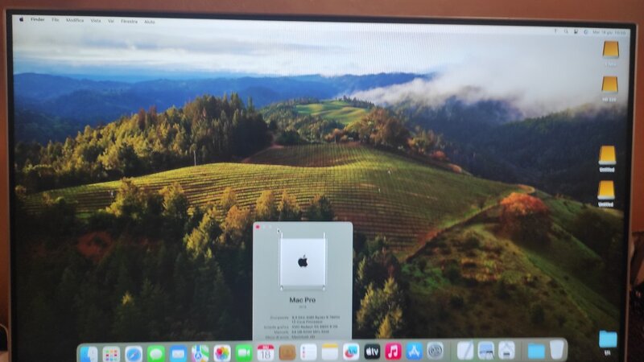The height and width of the screenshot is (362, 644).
Task: Open Finder from the Dock
Action: (89, 354)
